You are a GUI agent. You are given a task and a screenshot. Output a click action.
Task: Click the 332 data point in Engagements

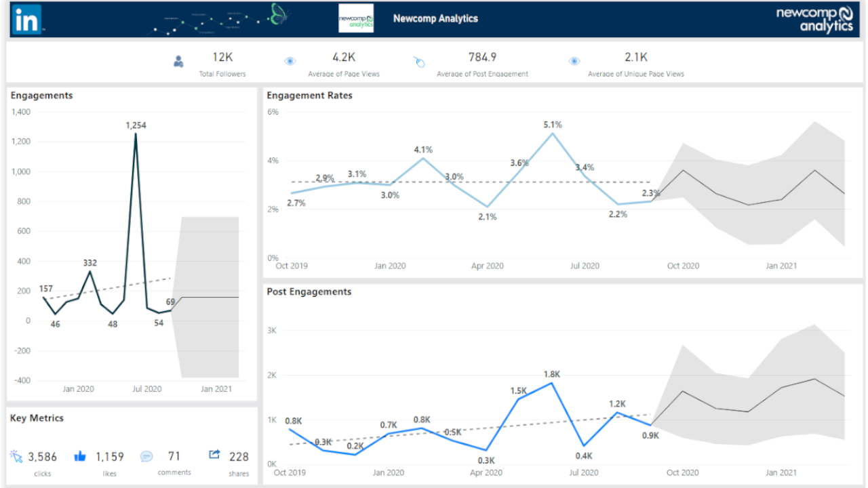[90, 271]
